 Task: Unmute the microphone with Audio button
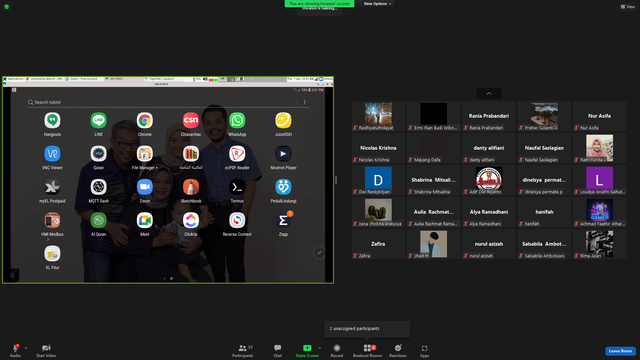pyautogui.click(x=16, y=350)
